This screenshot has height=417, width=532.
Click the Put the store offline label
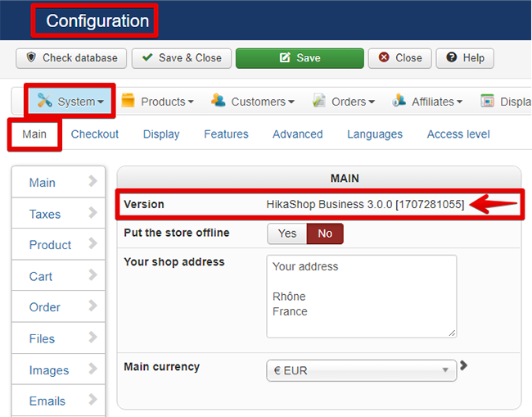(x=177, y=233)
